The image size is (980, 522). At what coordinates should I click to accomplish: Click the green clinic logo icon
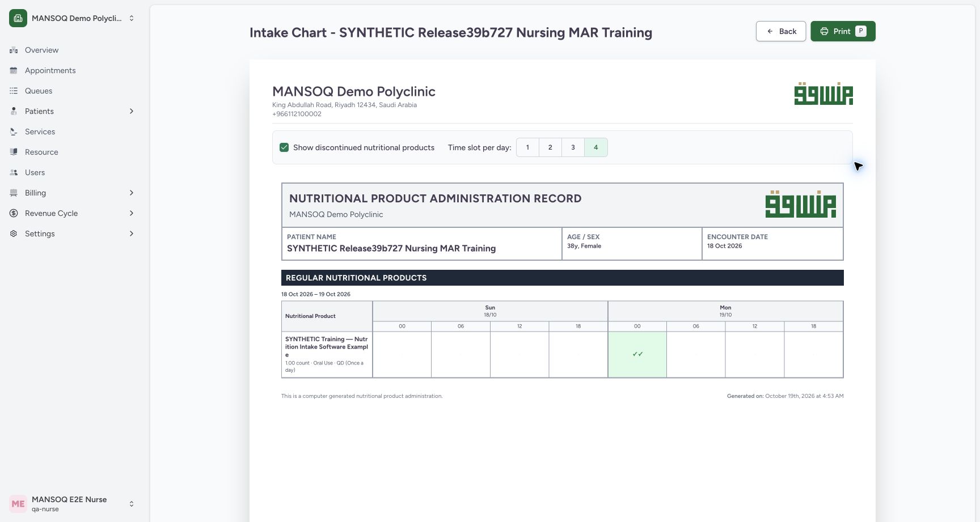coord(18,18)
